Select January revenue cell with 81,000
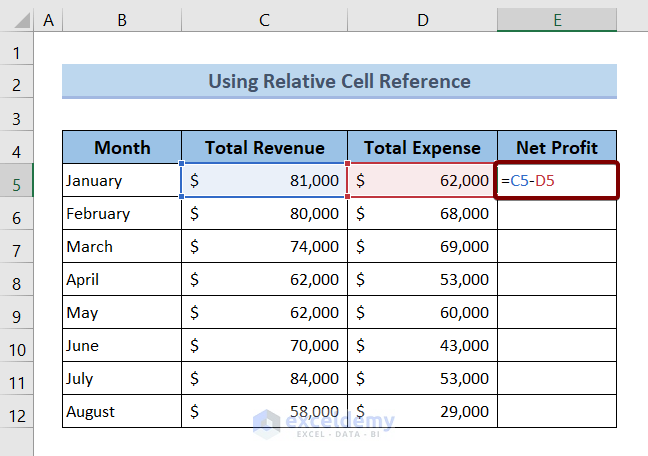The height and width of the screenshot is (456, 648). 264,181
